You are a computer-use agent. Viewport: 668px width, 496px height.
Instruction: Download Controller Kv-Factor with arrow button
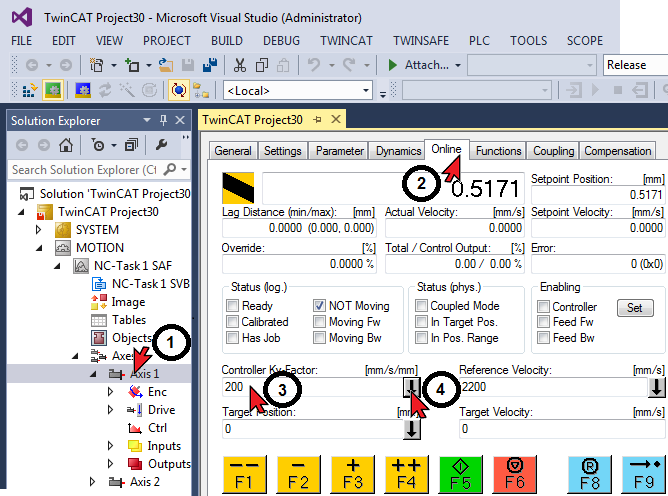click(412, 387)
